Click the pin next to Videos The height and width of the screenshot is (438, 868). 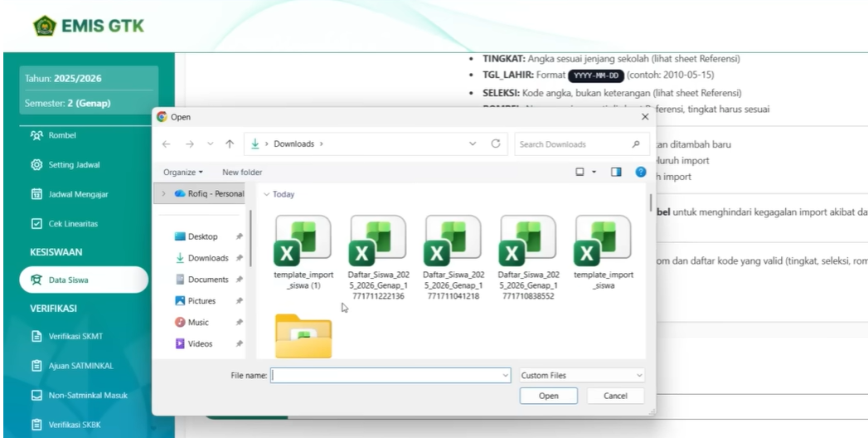click(x=239, y=344)
